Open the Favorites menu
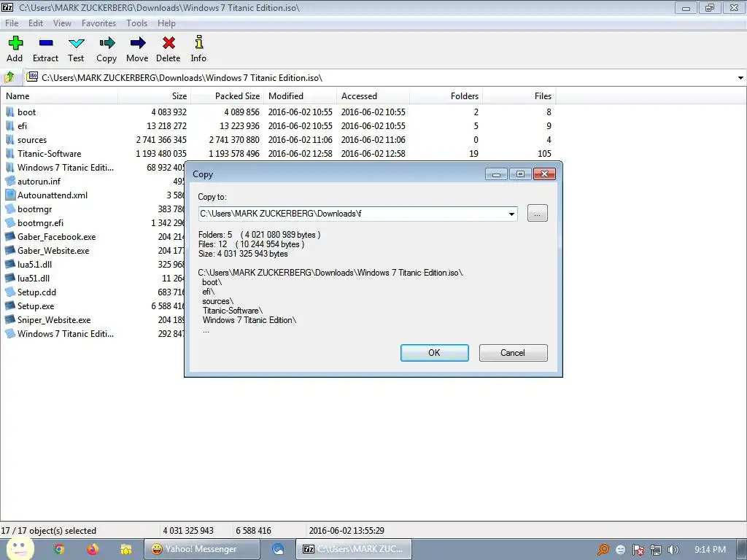 coord(98,23)
